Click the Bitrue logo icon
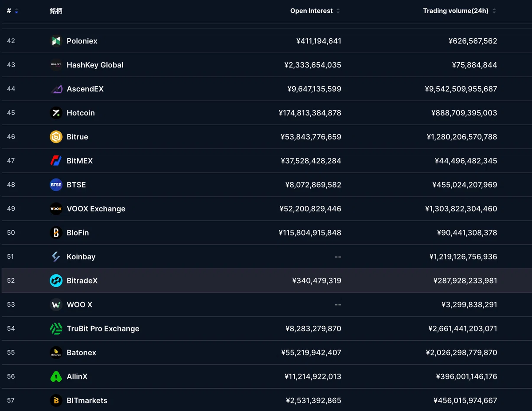 click(x=56, y=137)
